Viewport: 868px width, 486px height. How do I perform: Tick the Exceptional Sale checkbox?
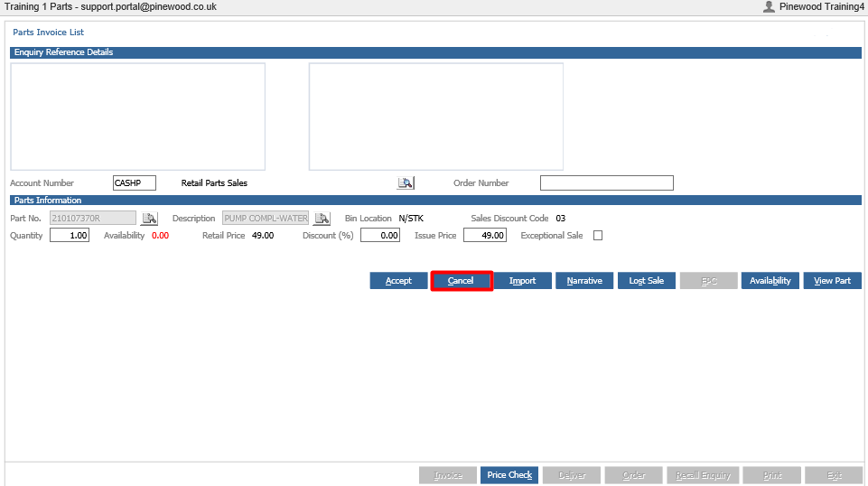point(598,235)
